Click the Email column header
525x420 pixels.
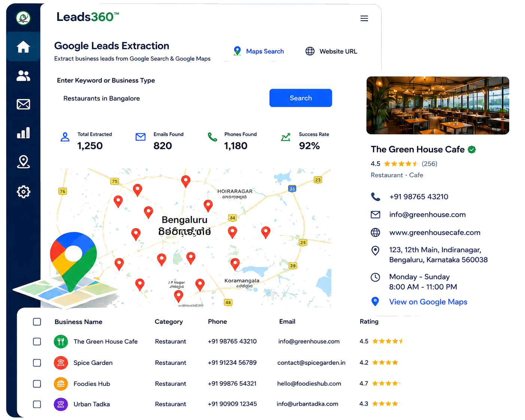click(x=287, y=322)
